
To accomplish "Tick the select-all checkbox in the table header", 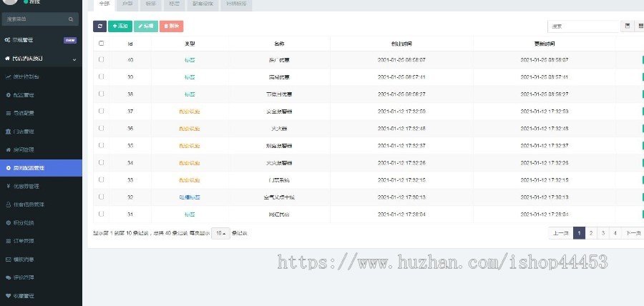I will [102, 43].
